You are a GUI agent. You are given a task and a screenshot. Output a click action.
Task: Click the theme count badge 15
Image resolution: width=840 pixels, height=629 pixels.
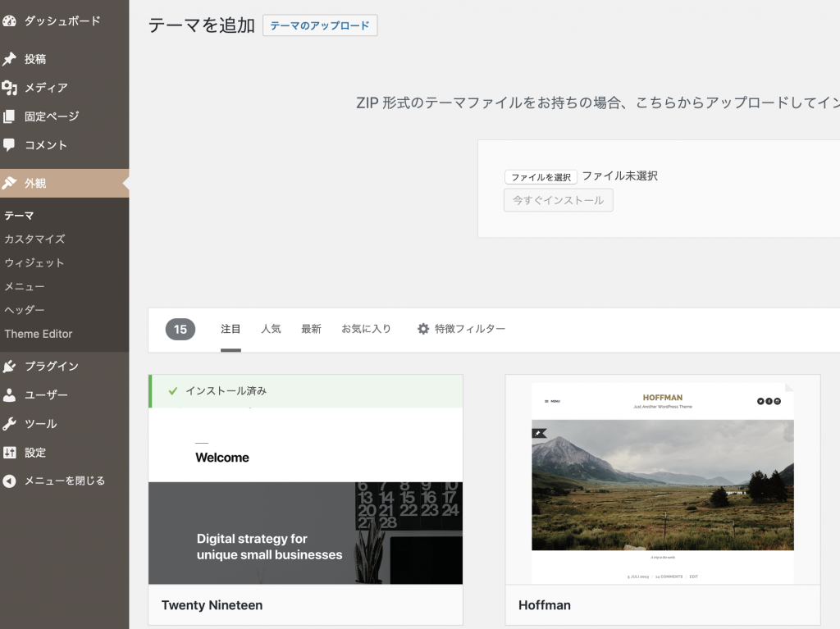(x=180, y=330)
